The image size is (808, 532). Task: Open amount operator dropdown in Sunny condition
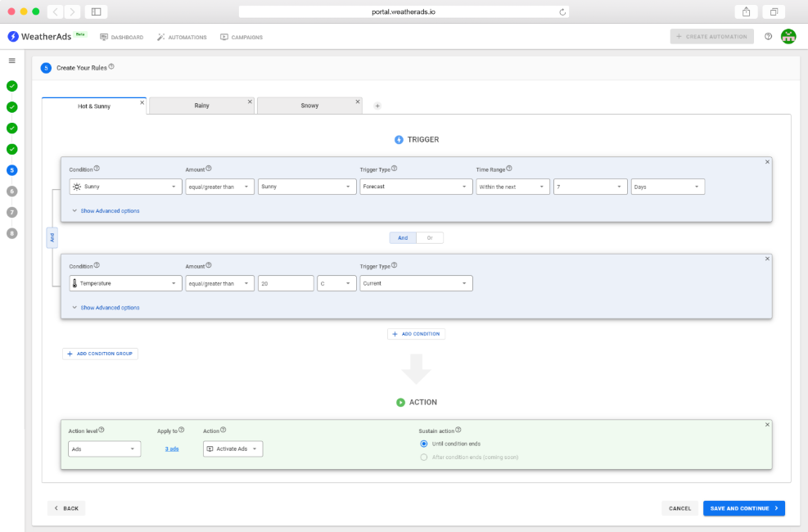[x=219, y=187]
